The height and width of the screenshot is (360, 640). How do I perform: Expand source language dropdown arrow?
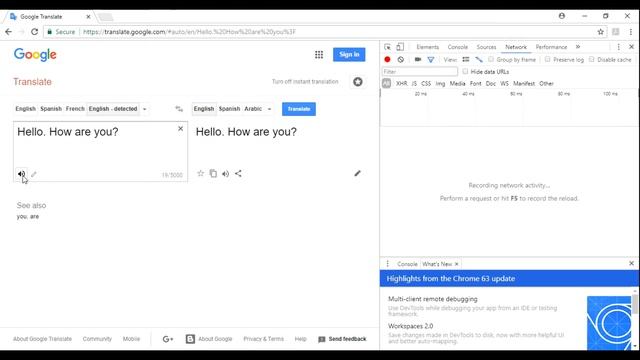pos(144,109)
